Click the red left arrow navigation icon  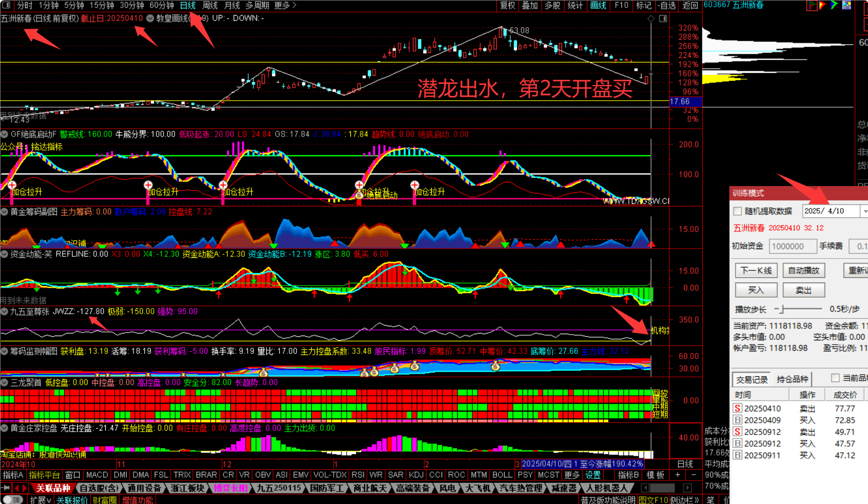[x=16, y=488]
